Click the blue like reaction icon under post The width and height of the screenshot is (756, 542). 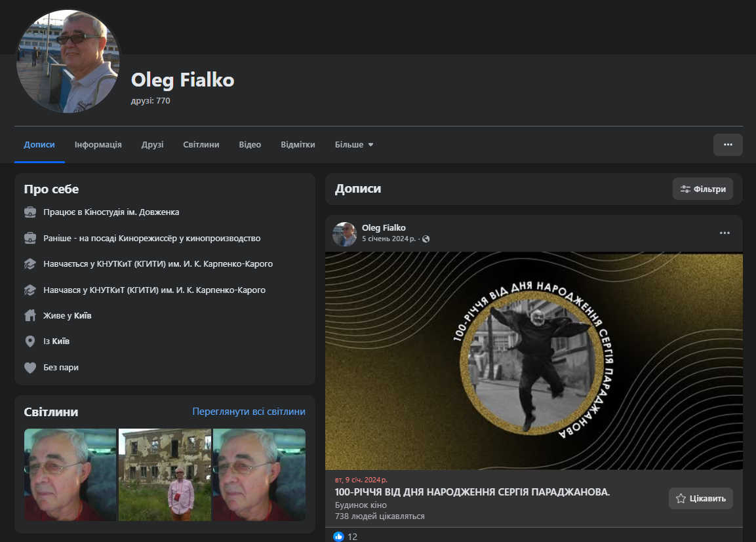[338, 536]
